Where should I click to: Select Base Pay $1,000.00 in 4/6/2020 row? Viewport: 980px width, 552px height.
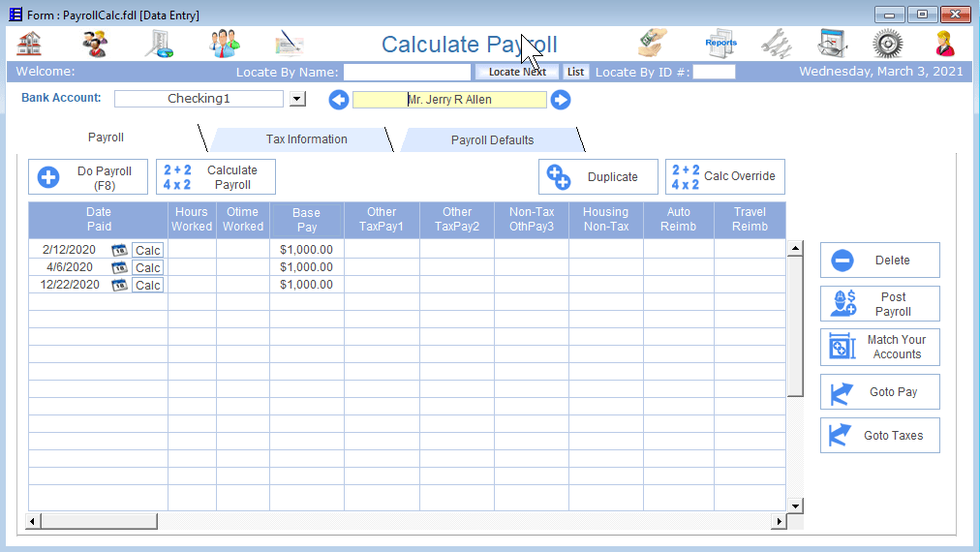pyautogui.click(x=306, y=267)
